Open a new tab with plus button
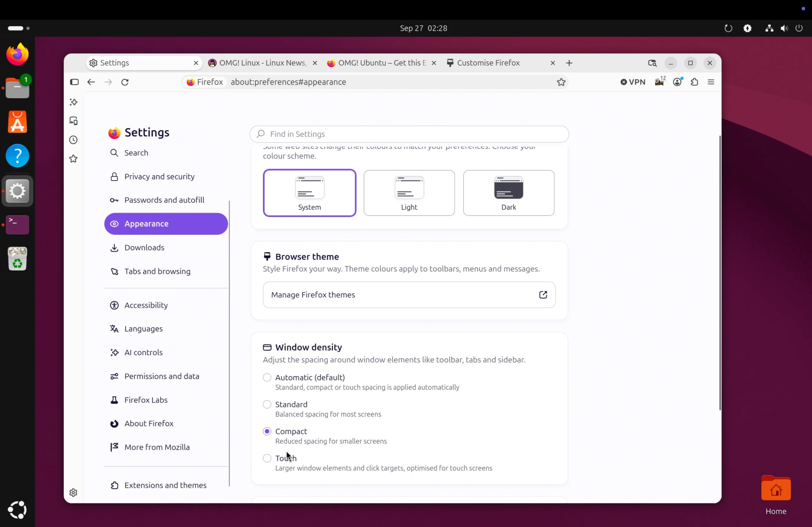The width and height of the screenshot is (812, 527). point(569,63)
